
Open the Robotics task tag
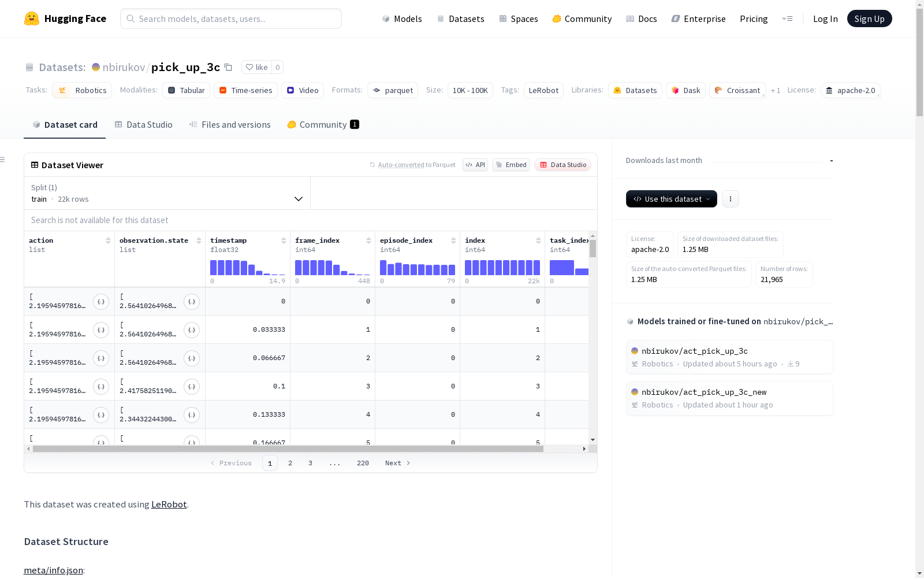coord(83,90)
